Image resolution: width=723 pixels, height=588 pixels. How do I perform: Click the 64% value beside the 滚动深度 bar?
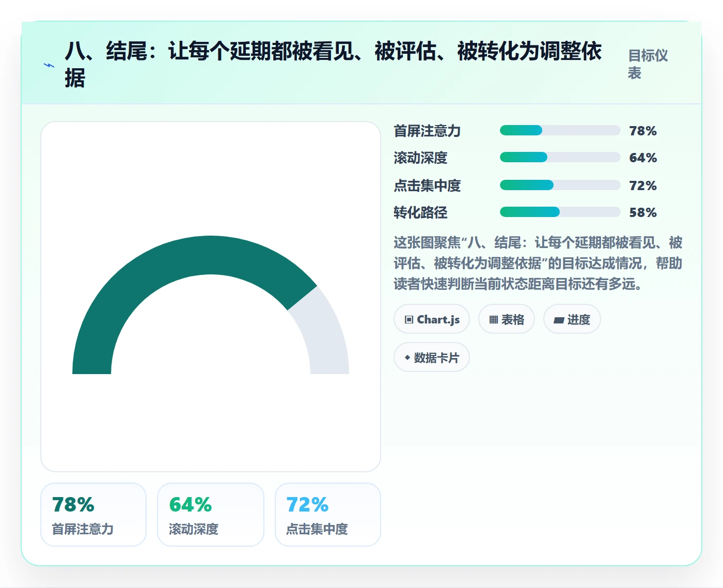coord(643,158)
